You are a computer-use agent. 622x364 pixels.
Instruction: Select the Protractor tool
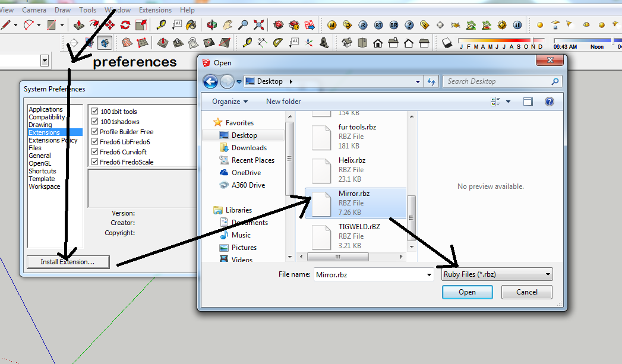pyautogui.click(x=277, y=42)
